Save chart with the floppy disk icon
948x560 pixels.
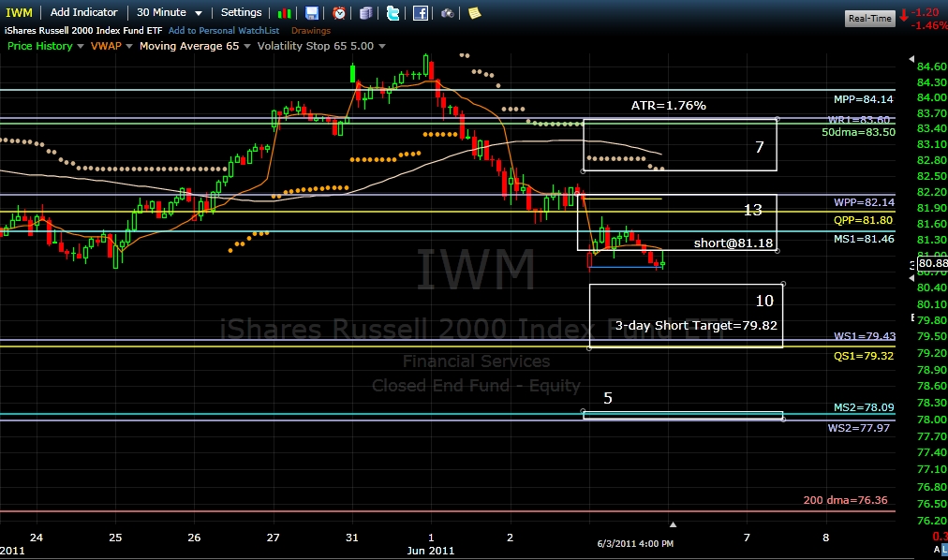click(x=311, y=13)
